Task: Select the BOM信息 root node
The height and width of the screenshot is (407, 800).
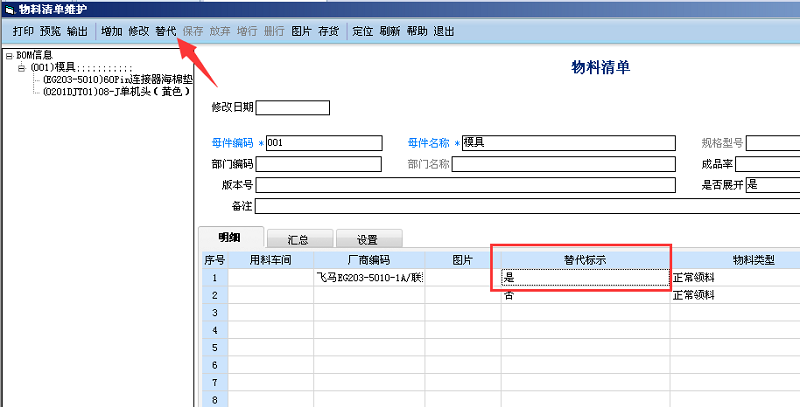Action: click(x=35, y=55)
